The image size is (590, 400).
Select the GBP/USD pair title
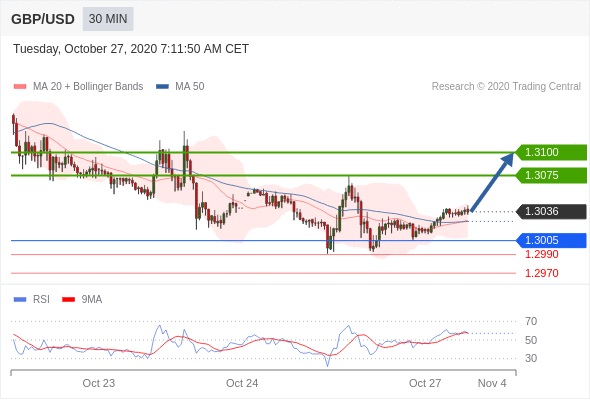coord(43,19)
